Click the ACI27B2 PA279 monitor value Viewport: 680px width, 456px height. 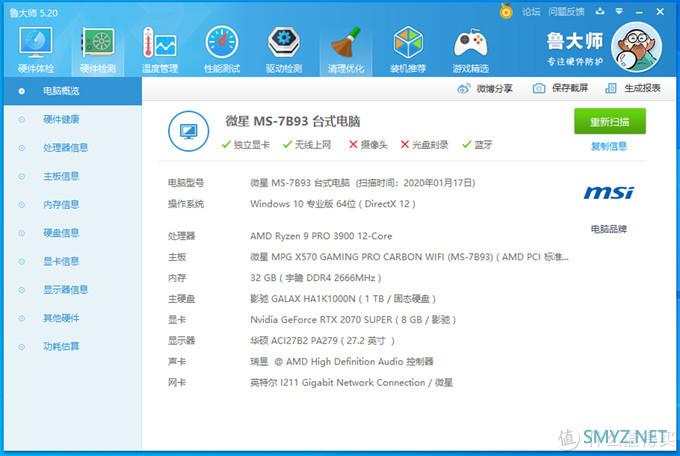[322, 341]
